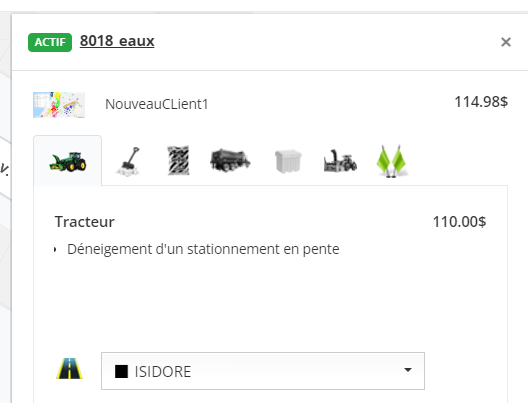The image size is (528, 403).
Task: Open the white storage bin tab
Action: (x=288, y=161)
